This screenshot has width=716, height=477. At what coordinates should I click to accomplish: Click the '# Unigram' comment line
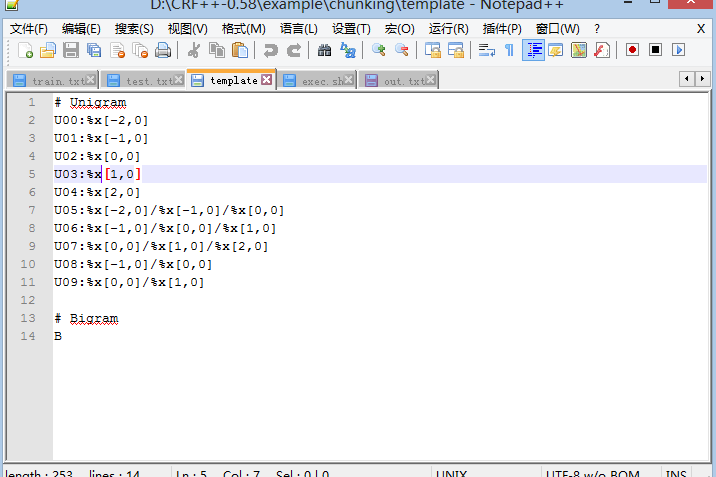pyautogui.click(x=90, y=103)
